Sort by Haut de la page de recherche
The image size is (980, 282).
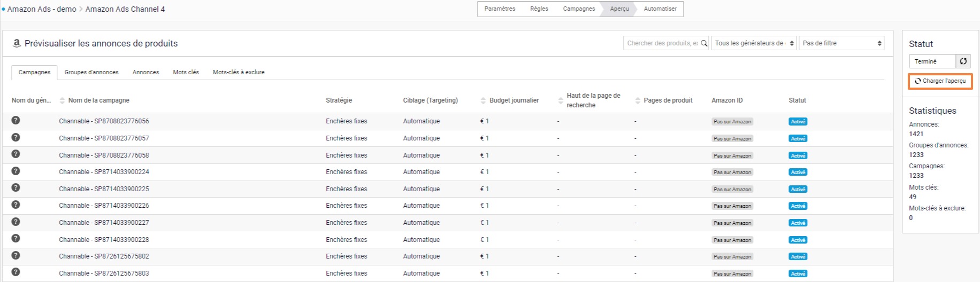[x=560, y=100]
